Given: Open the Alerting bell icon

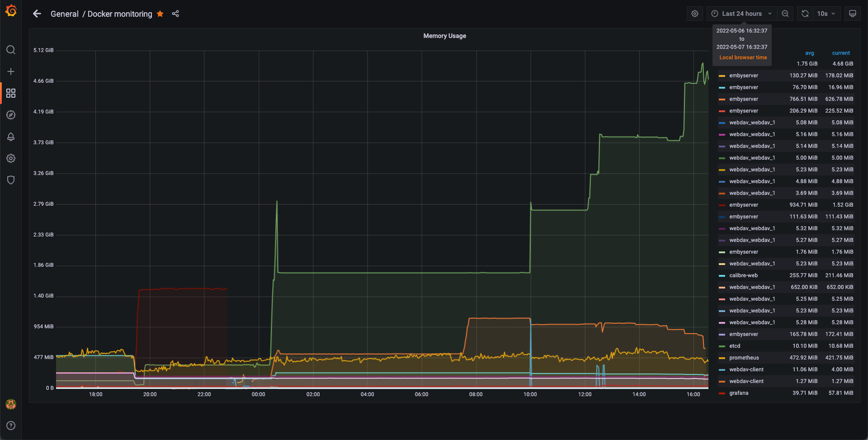Looking at the screenshot, I should point(11,137).
